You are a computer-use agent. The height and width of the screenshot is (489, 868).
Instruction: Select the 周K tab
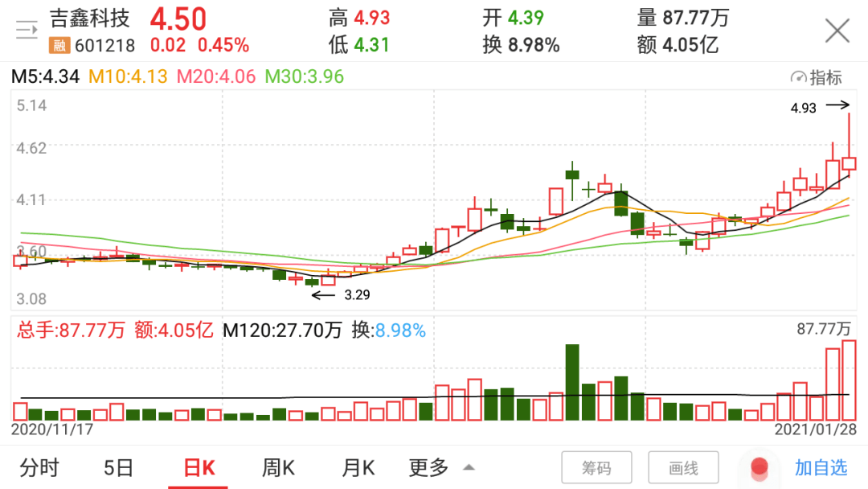pos(278,468)
